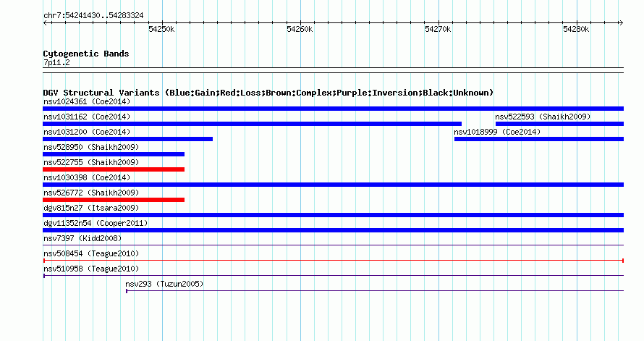Viewport: 644px width, 341px height.
Task: Click the nsv1024361 (Coe2014) variant label
Action: [87, 101]
